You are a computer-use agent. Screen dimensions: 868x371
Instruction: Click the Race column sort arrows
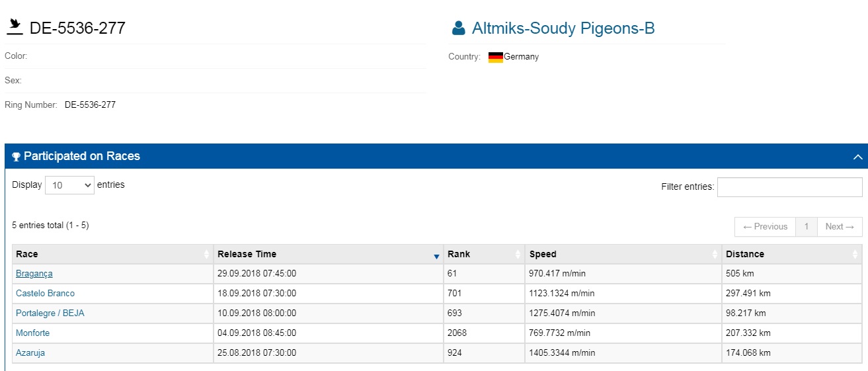(207, 255)
